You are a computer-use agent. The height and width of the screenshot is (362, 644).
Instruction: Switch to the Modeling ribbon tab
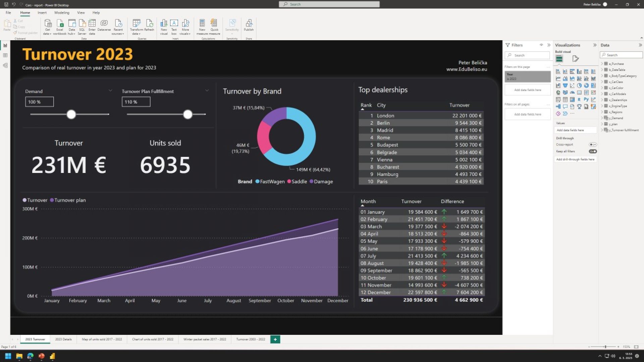pyautogui.click(x=62, y=13)
